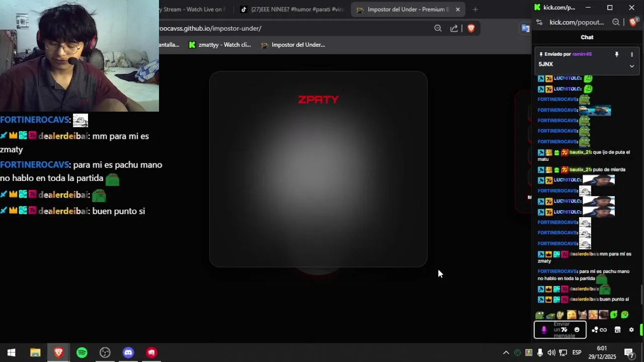
Task: Open OBS Studio from taskbar
Action: (x=105, y=352)
